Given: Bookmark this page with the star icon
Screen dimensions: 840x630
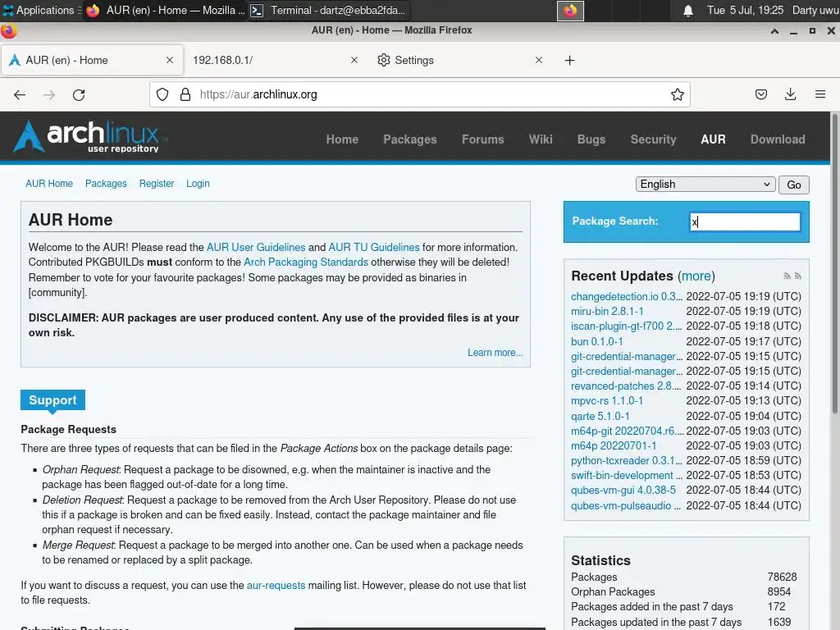Looking at the screenshot, I should pyautogui.click(x=677, y=95).
